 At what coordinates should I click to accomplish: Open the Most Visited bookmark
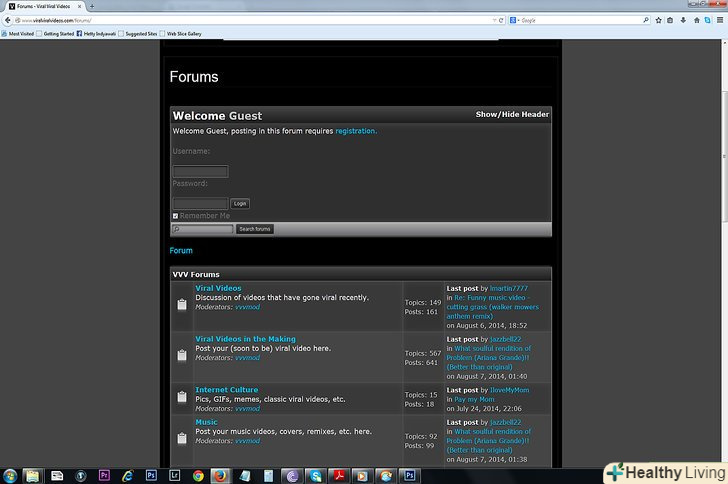tap(18, 33)
